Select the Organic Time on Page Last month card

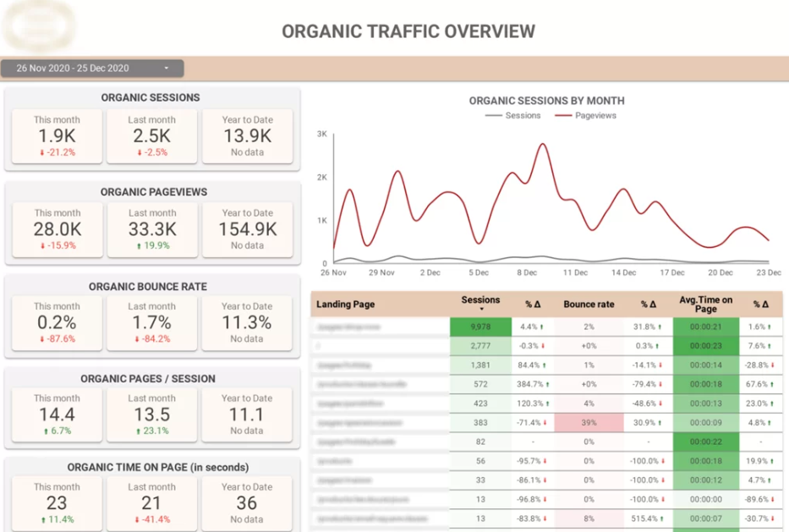[x=152, y=503]
